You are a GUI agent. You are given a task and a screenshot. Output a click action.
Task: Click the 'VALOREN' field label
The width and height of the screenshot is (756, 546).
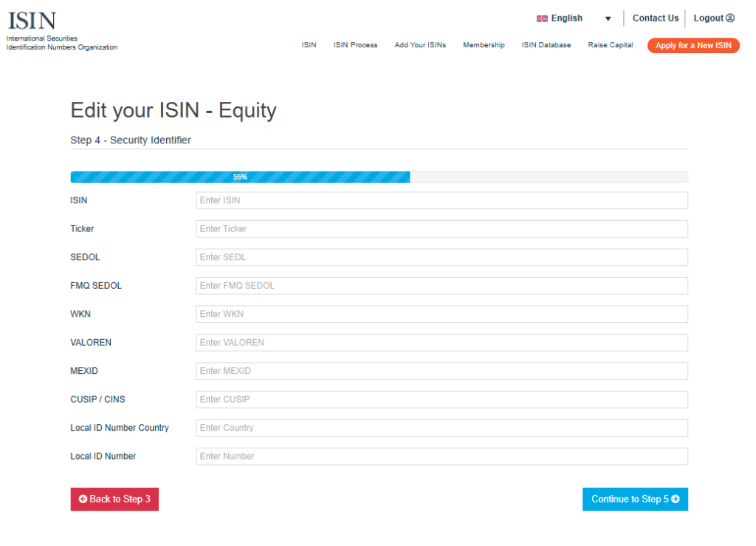pyautogui.click(x=91, y=343)
